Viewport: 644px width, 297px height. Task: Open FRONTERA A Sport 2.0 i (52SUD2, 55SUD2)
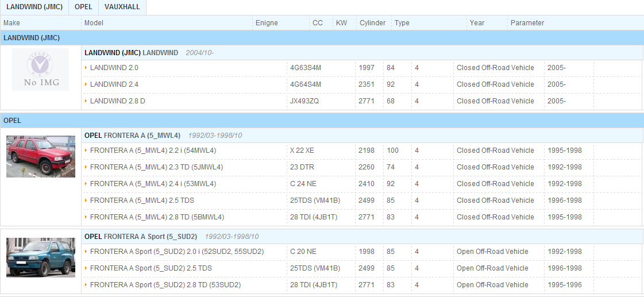[x=176, y=252]
